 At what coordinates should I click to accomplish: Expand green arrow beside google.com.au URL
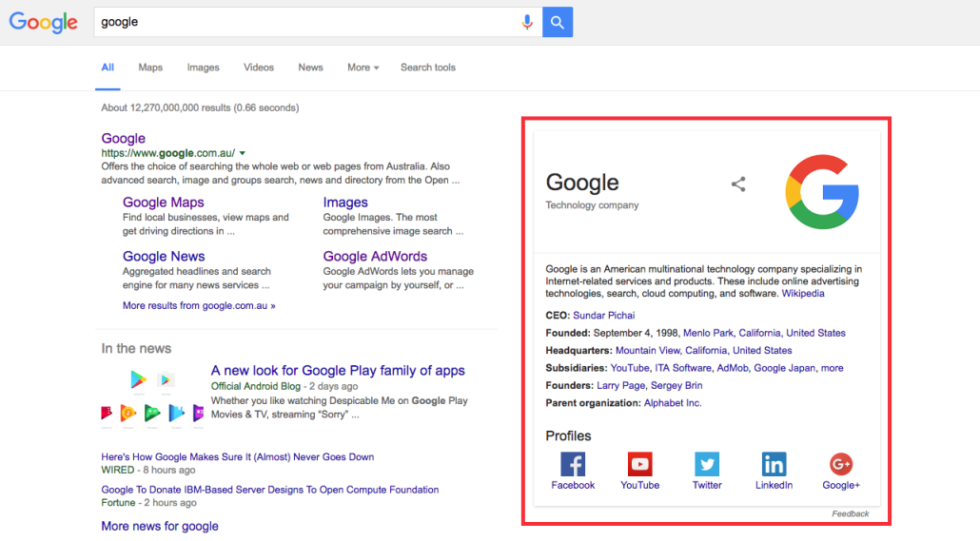[243, 153]
